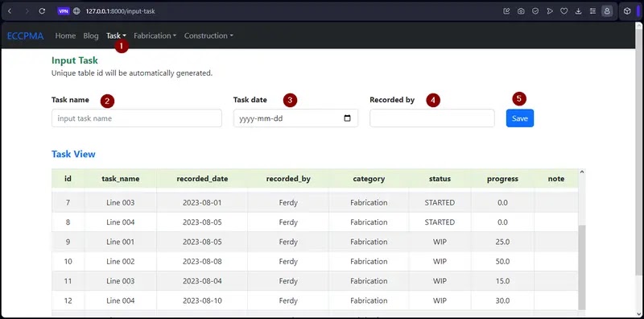Click the blue Save button
The height and width of the screenshot is (319, 644).
pyautogui.click(x=519, y=118)
